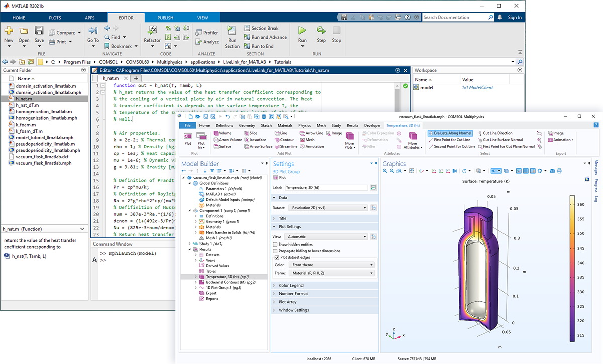The image size is (603, 364).
Task: Click the Animation button in COMSOL's Export group
Action: pyautogui.click(x=560, y=140)
